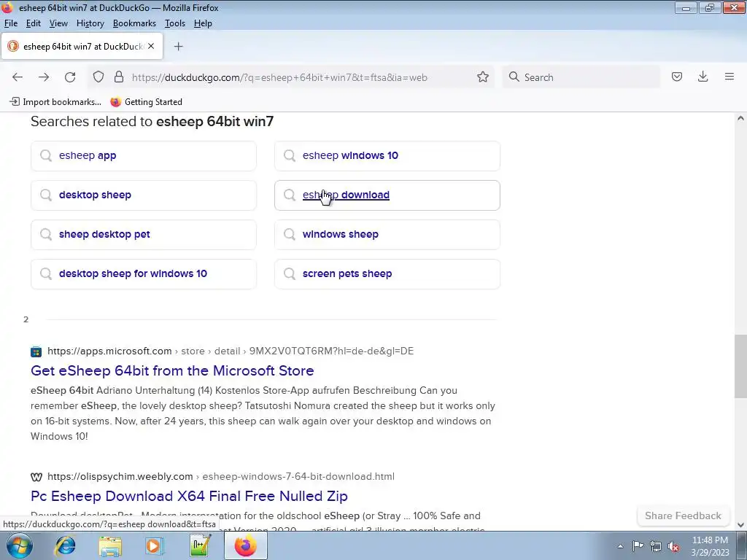Show site security padlock info
This screenshot has width=747, height=560.
pyautogui.click(x=119, y=77)
